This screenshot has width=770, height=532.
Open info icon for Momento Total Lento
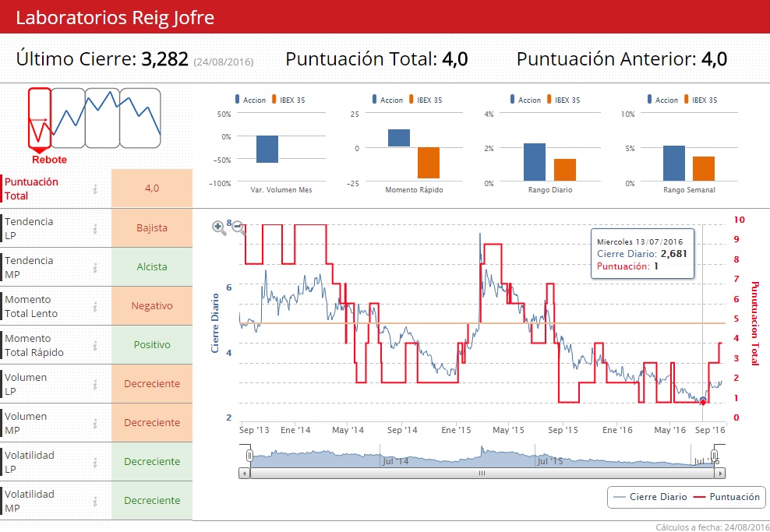pyautogui.click(x=95, y=306)
